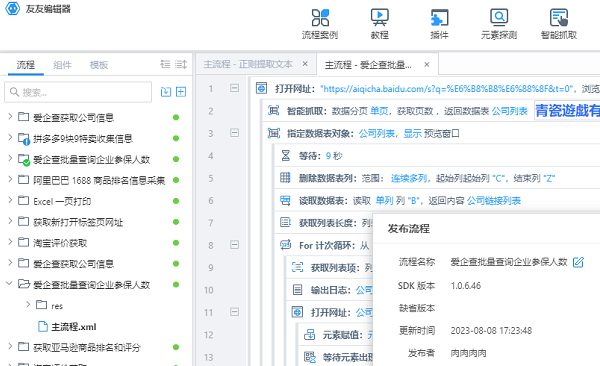This screenshot has height=366, width=600.
Task: Collapse the For loop block at line 8
Action: pos(235,245)
